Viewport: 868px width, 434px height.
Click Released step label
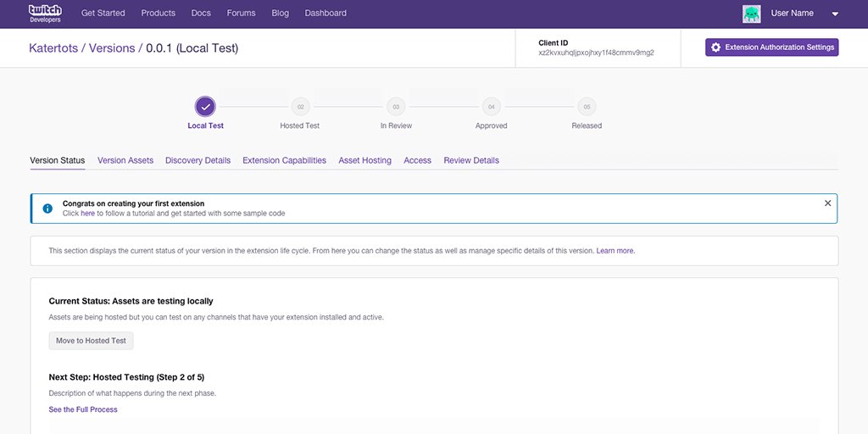tap(587, 125)
